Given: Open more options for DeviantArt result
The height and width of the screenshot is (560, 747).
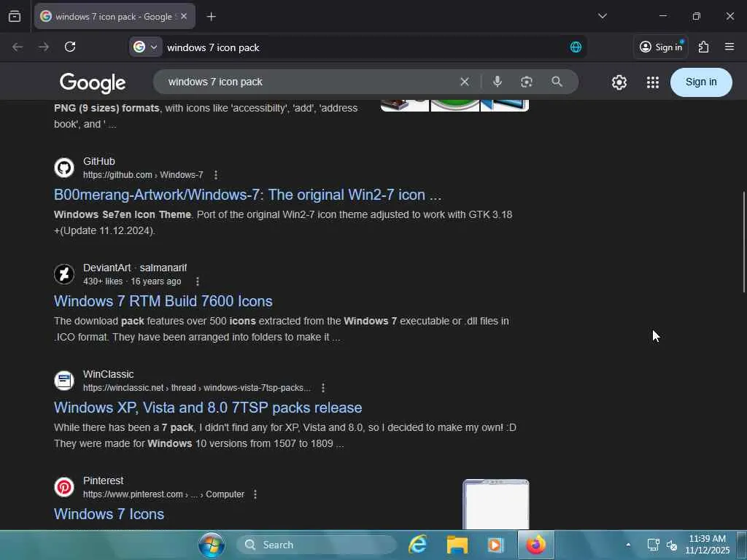Looking at the screenshot, I should coord(197,281).
